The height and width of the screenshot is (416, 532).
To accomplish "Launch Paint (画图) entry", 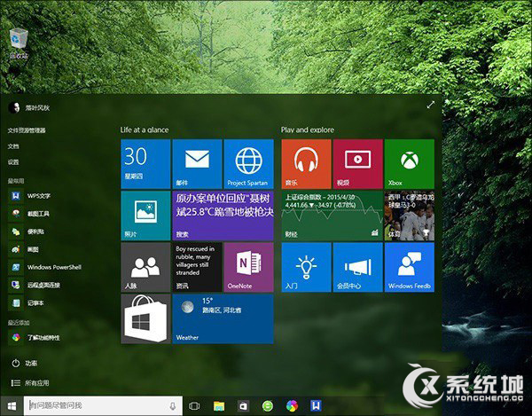I will point(24,250).
